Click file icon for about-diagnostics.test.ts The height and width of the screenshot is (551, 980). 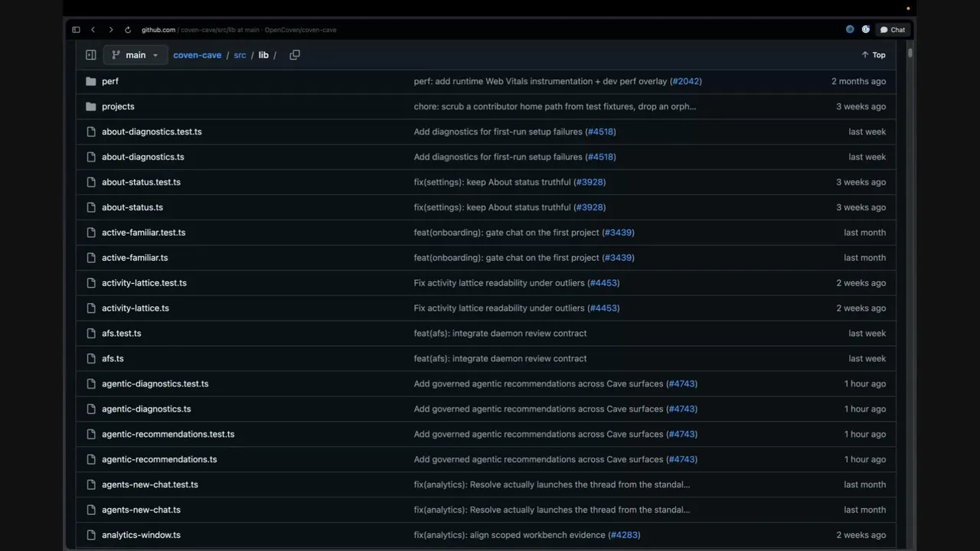[x=91, y=132]
